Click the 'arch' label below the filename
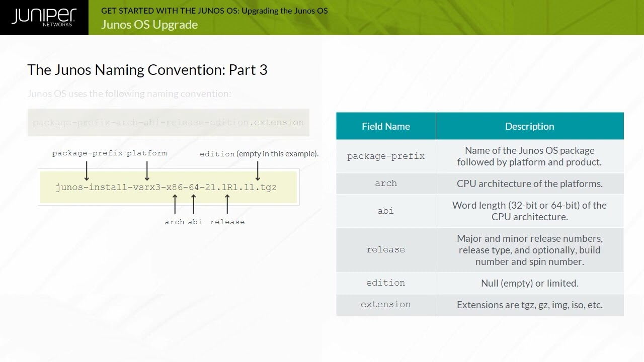This screenshot has height=362, width=644. coord(175,222)
